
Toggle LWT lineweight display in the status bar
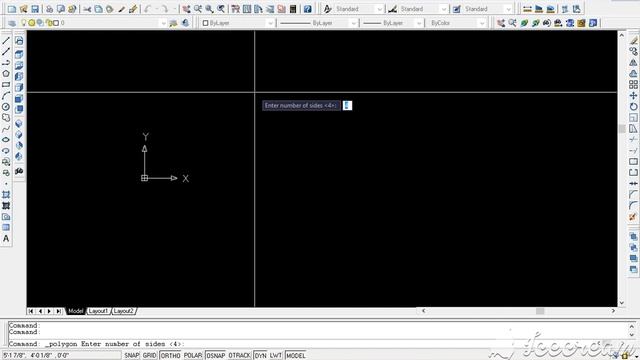(276, 356)
